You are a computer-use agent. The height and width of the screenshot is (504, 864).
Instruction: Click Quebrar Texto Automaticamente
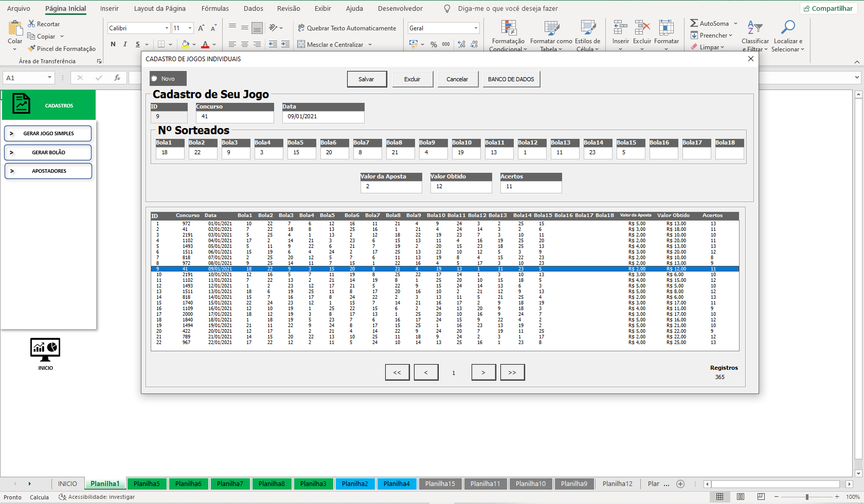point(347,28)
